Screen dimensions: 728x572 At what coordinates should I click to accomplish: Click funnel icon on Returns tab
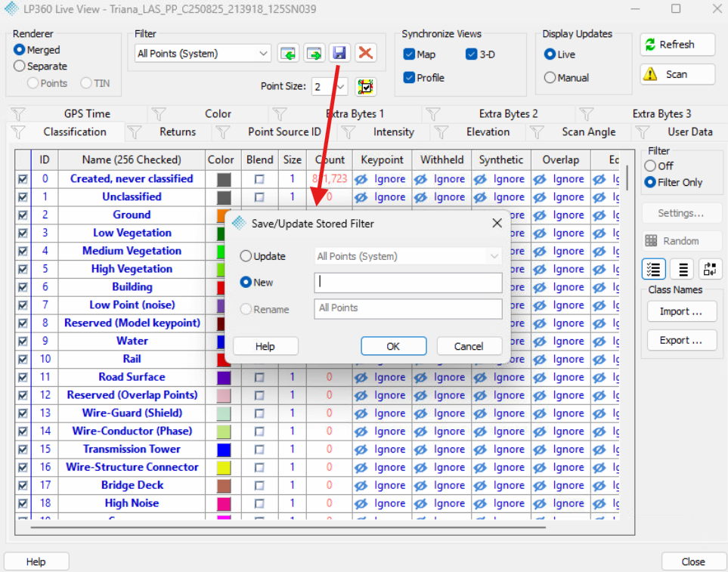pyautogui.click(x=134, y=132)
